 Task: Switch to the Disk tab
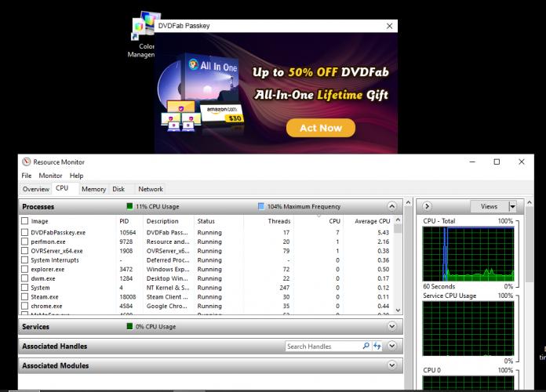[x=118, y=189]
